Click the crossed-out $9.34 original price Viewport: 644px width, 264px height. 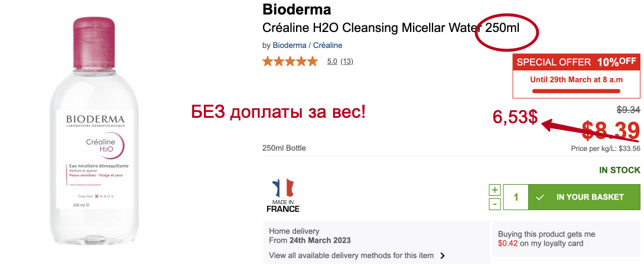click(628, 110)
